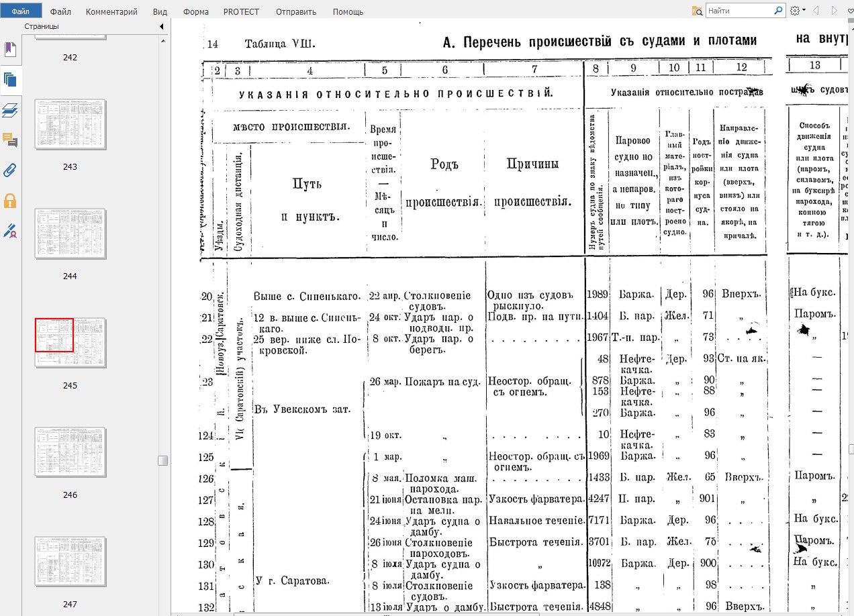This screenshot has width=854, height=616.
Task: Click vessel number 1989
Action: (x=598, y=295)
